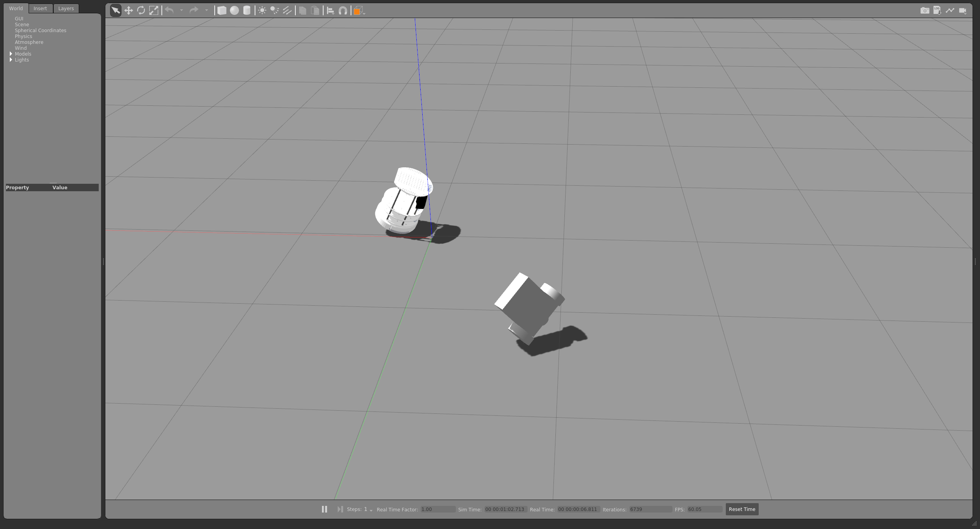Open the view angle dropdown

[x=359, y=11]
